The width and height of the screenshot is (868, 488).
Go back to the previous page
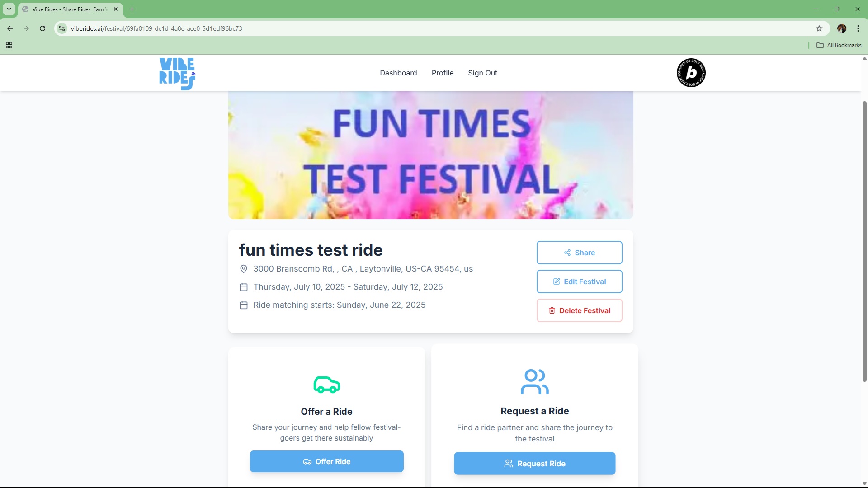point(10,28)
